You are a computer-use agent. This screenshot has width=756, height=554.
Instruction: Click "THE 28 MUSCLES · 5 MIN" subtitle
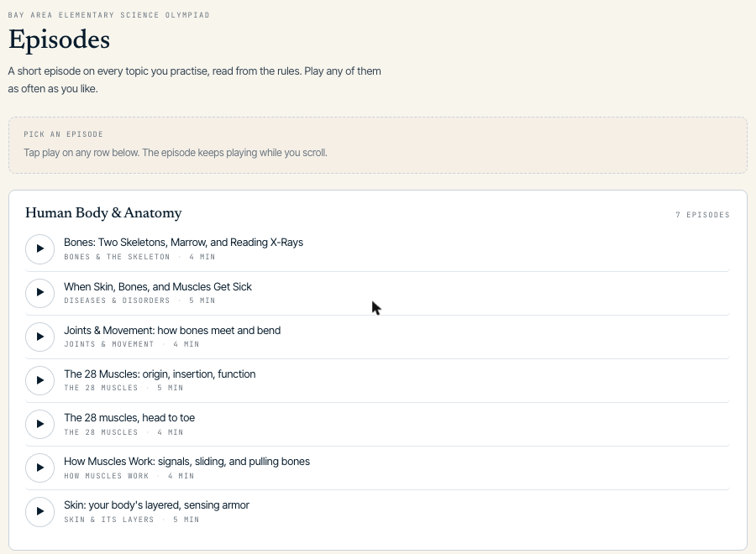[x=123, y=388]
